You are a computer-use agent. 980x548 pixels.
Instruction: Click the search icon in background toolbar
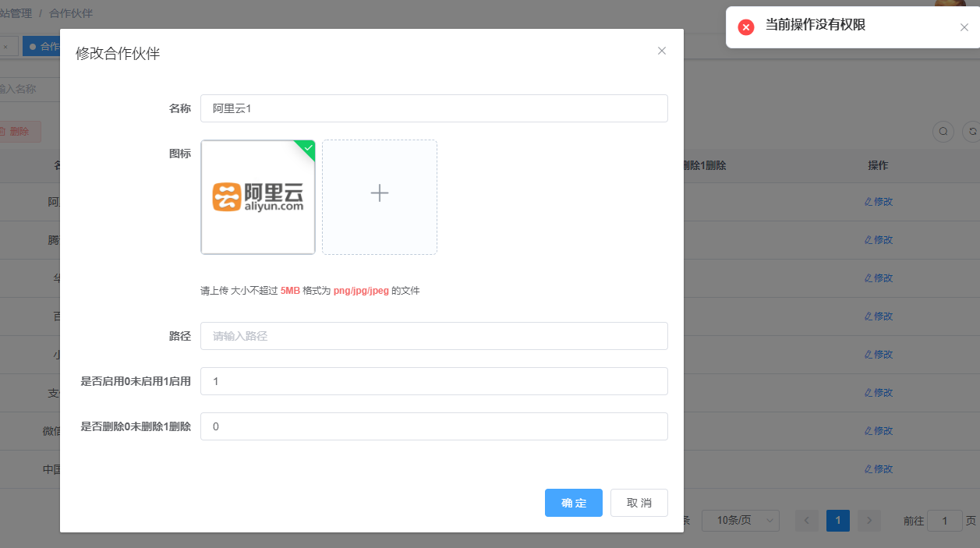pos(943,132)
